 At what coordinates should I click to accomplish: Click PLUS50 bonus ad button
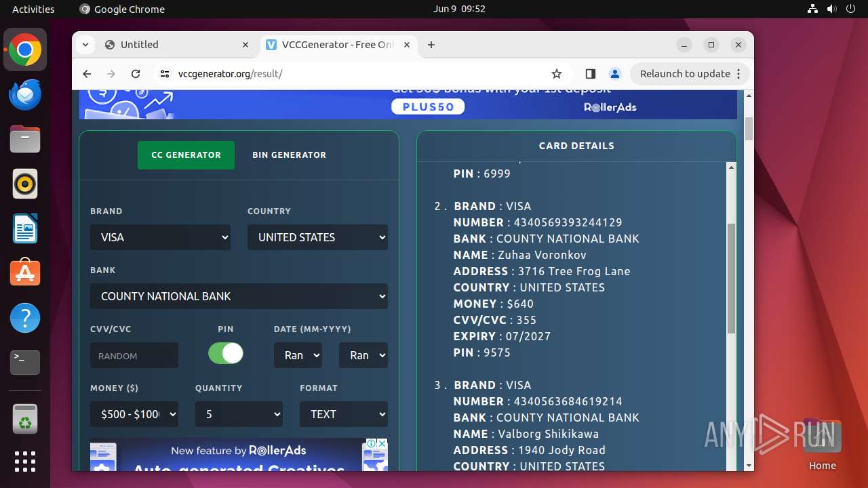[x=428, y=107]
